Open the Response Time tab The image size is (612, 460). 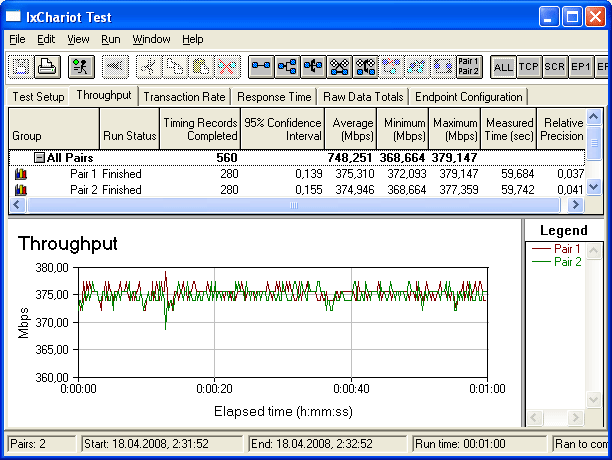tap(274, 97)
